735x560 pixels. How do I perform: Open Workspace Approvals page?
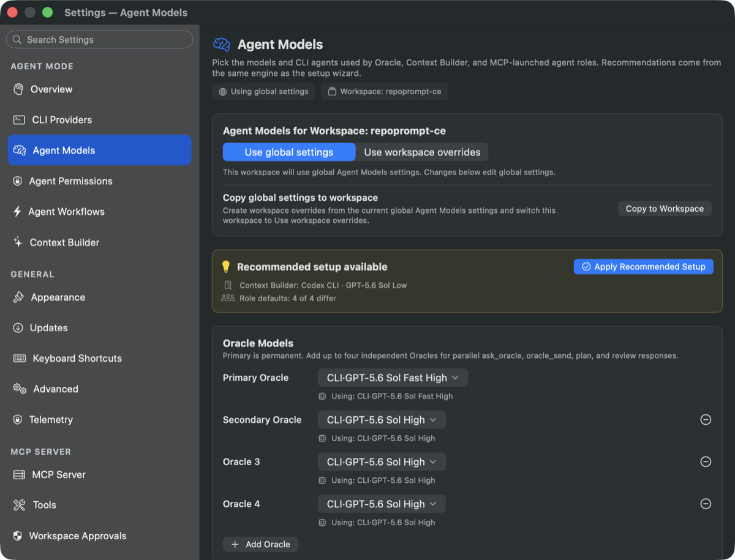click(99, 536)
